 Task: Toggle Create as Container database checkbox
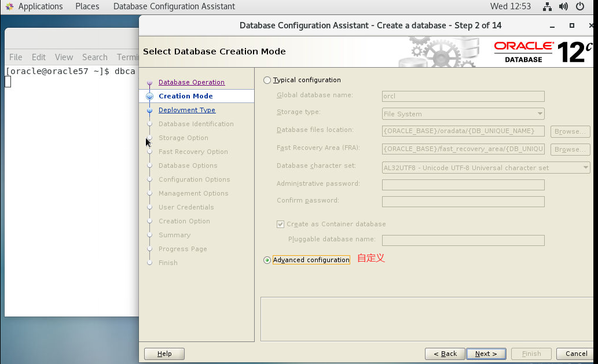click(x=280, y=224)
